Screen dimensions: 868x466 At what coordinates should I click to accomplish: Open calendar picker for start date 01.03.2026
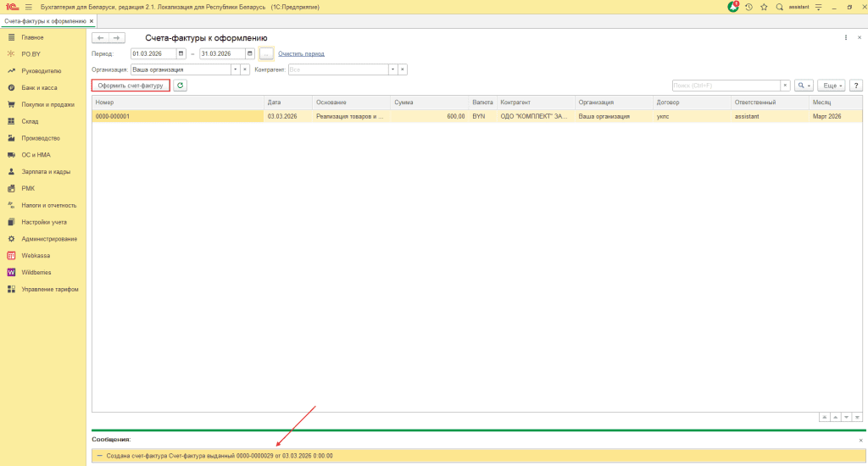click(x=181, y=53)
